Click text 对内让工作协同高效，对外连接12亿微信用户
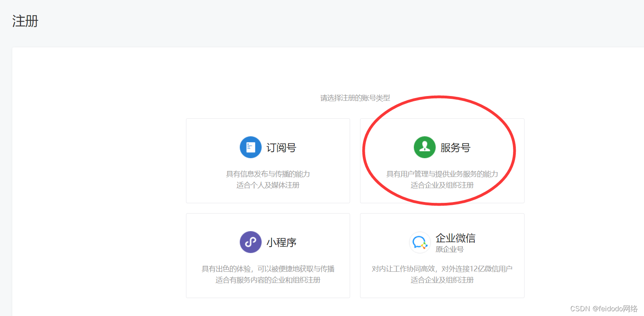The image size is (644, 316). 442,269
